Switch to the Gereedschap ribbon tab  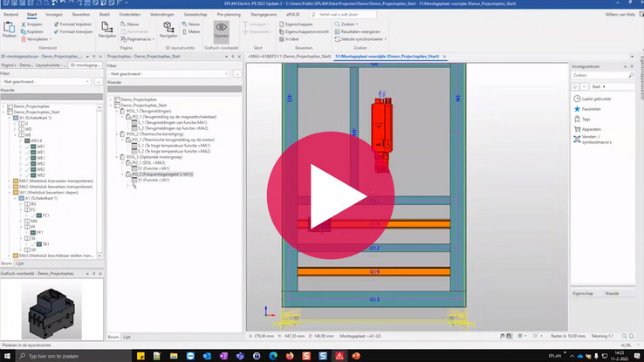(195, 14)
